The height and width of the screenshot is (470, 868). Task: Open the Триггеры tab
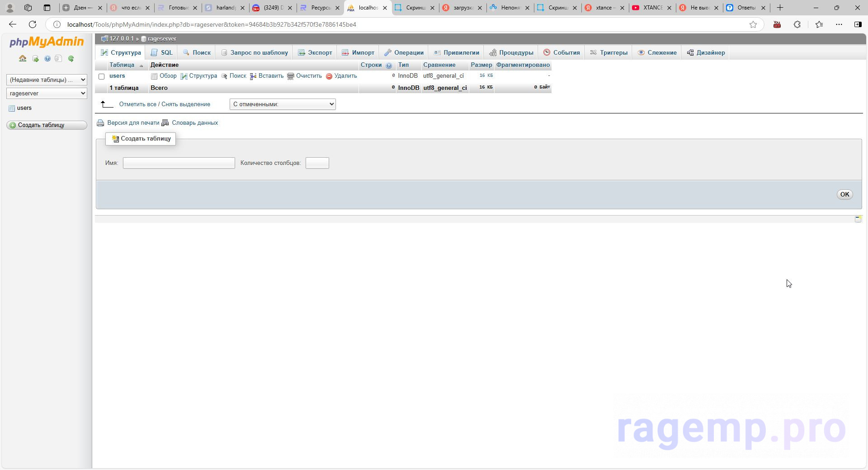[x=609, y=52]
